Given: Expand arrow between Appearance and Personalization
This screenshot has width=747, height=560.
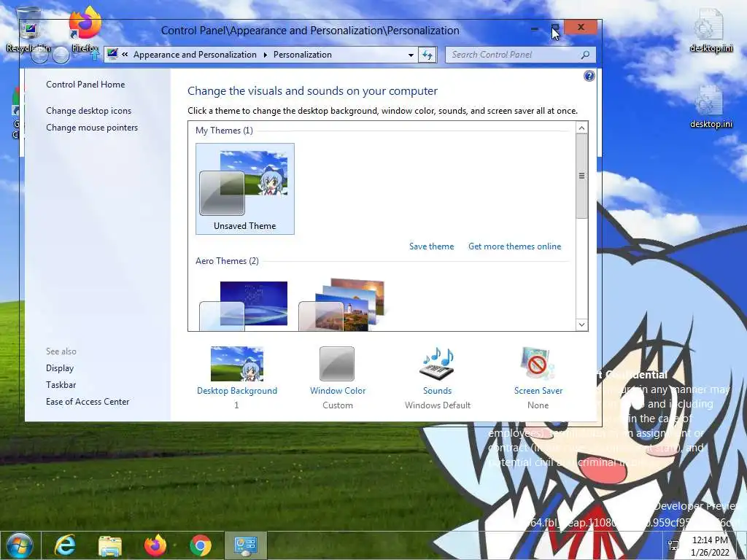Looking at the screenshot, I should 266,55.
